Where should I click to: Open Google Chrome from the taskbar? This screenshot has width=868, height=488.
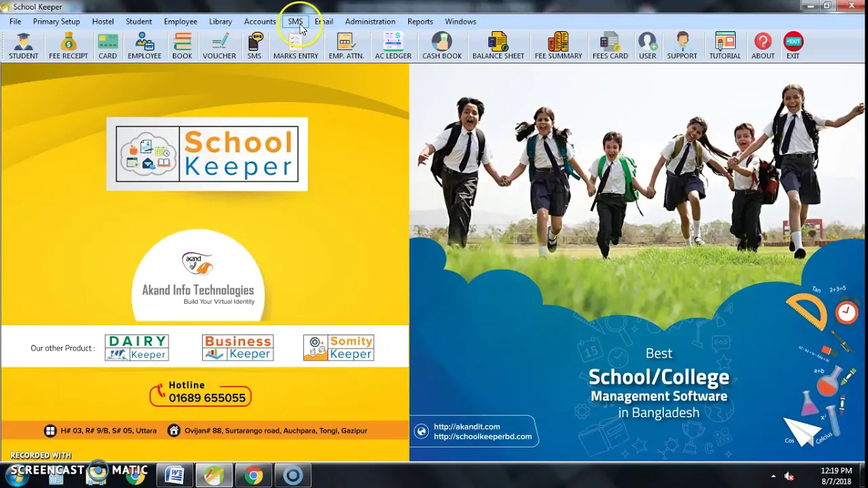[254, 476]
